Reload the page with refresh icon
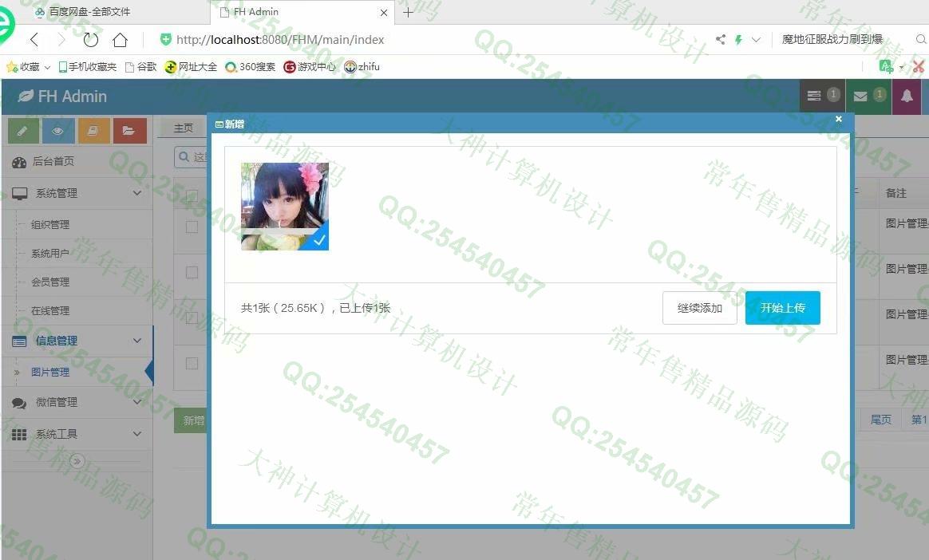 (90, 40)
